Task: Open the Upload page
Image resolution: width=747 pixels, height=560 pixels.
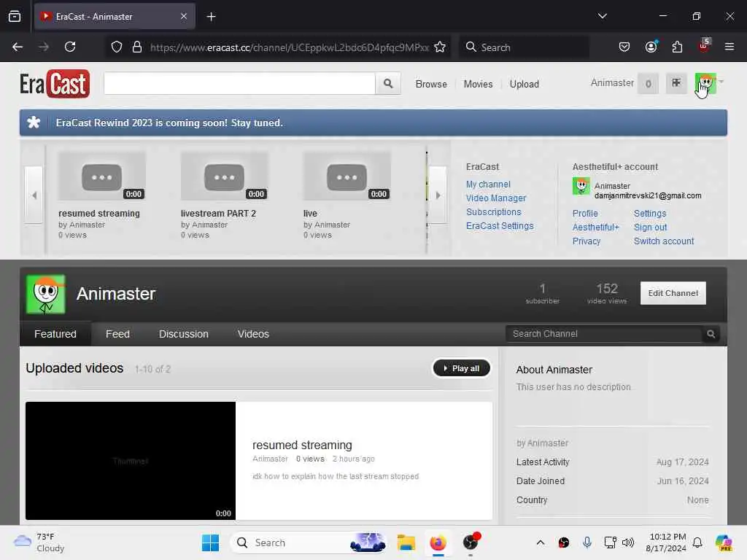Action: coord(524,85)
